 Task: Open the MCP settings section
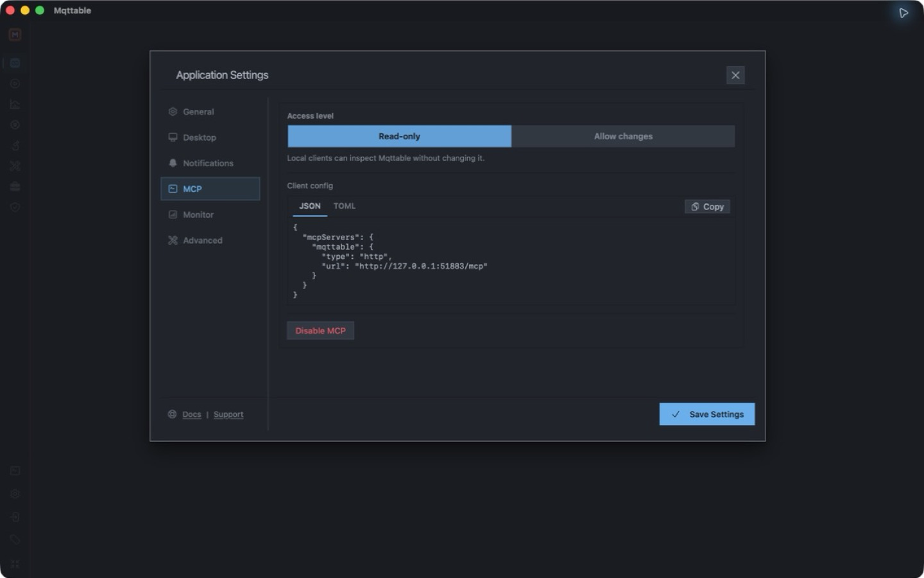(x=210, y=189)
